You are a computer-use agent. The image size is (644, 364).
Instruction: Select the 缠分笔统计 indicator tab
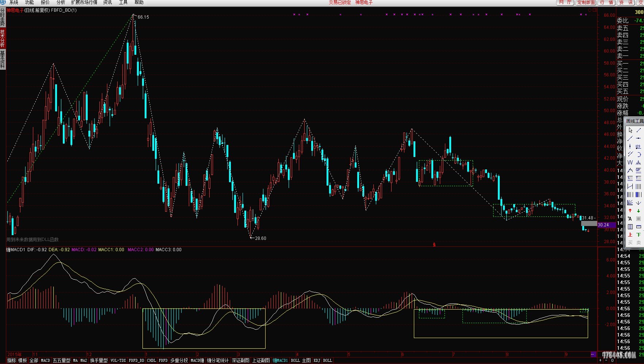point(218,360)
